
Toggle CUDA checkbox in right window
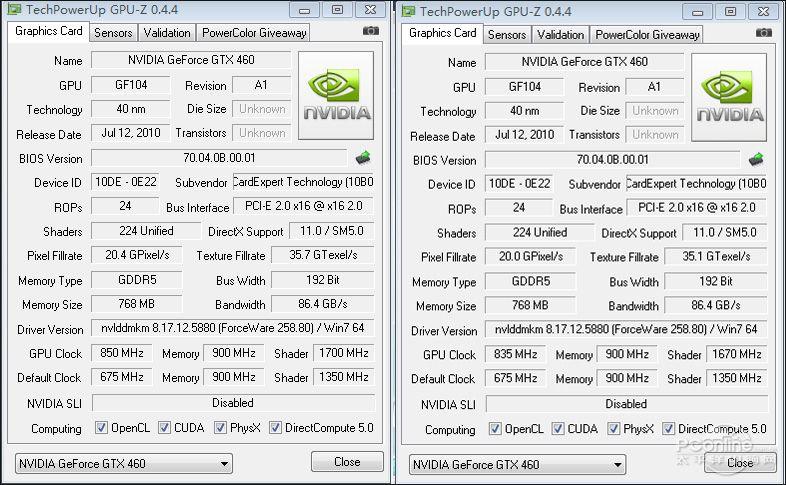557,428
